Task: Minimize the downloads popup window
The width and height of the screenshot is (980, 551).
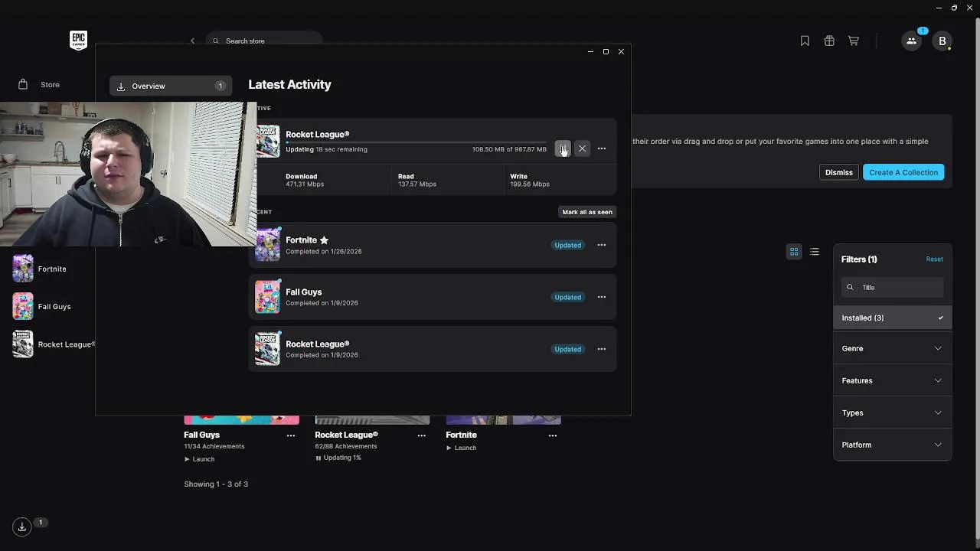Action: (590, 51)
